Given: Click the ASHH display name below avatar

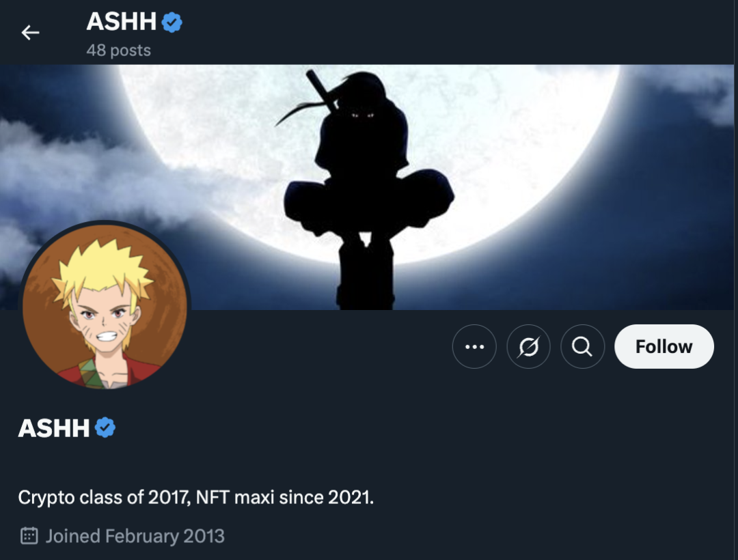Looking at the screenshot, I should coord(54,428).
